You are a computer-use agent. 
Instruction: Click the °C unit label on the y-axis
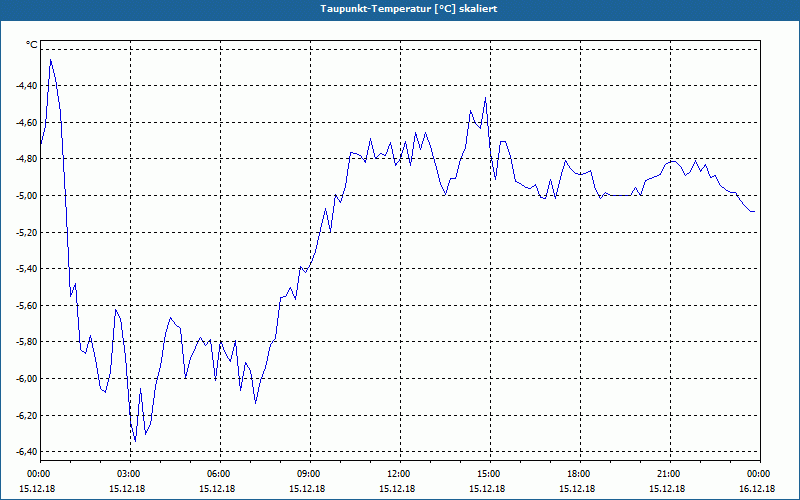point(32,45)
